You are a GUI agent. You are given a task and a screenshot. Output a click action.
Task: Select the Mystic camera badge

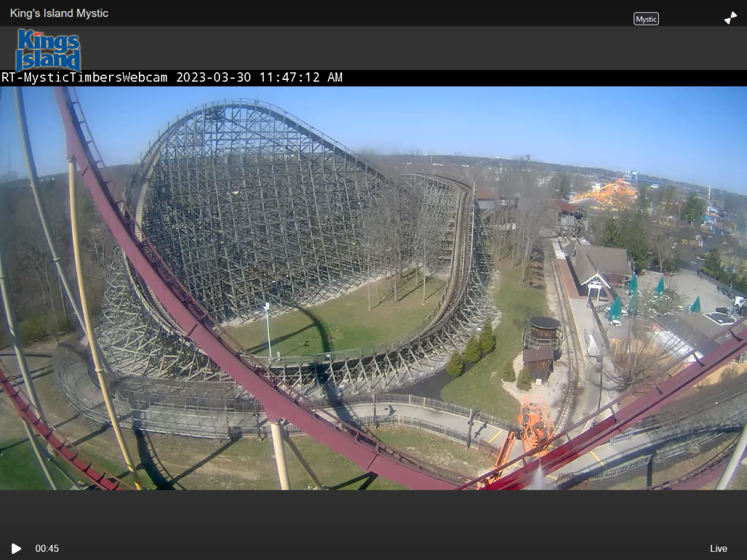(646, 19)
